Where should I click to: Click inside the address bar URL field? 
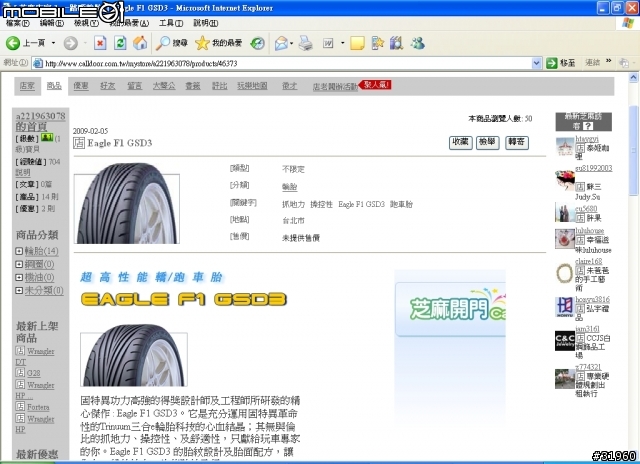click(x=282, y=63)
